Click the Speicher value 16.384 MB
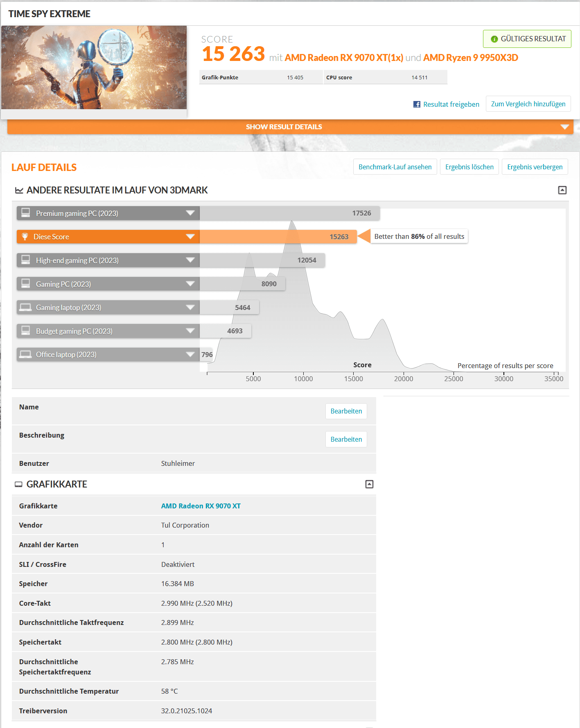 [178, 584]
